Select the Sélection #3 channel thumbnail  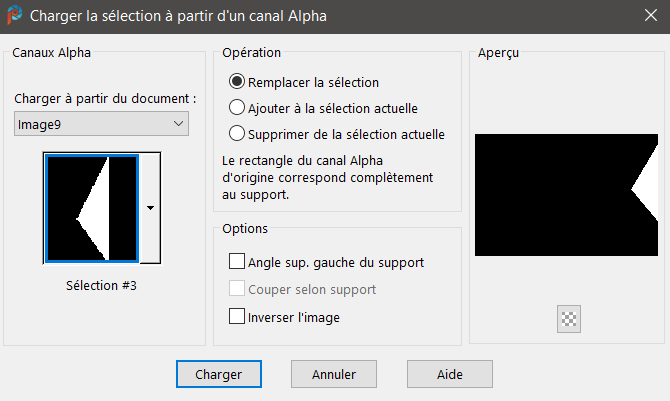click(x=91, y=208)
